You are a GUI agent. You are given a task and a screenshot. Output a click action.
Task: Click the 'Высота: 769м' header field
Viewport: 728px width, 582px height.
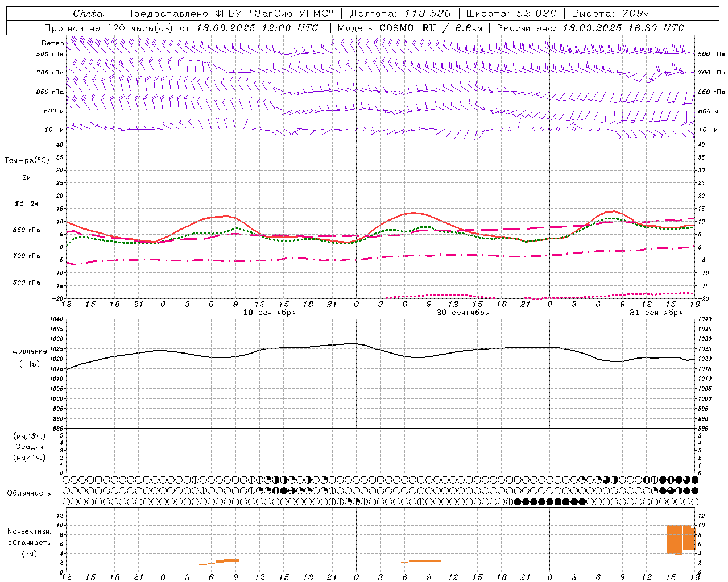coord(610,14)
